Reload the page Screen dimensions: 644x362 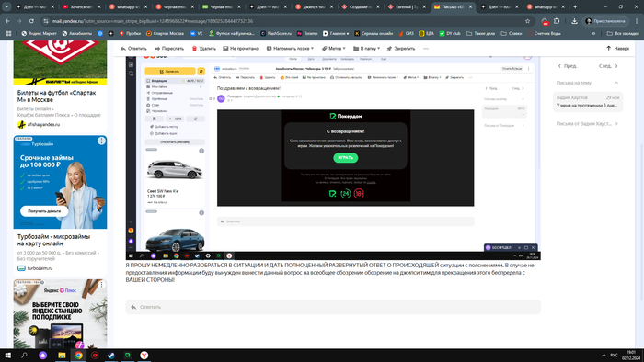pyautogui.click(x=31, y=21)
